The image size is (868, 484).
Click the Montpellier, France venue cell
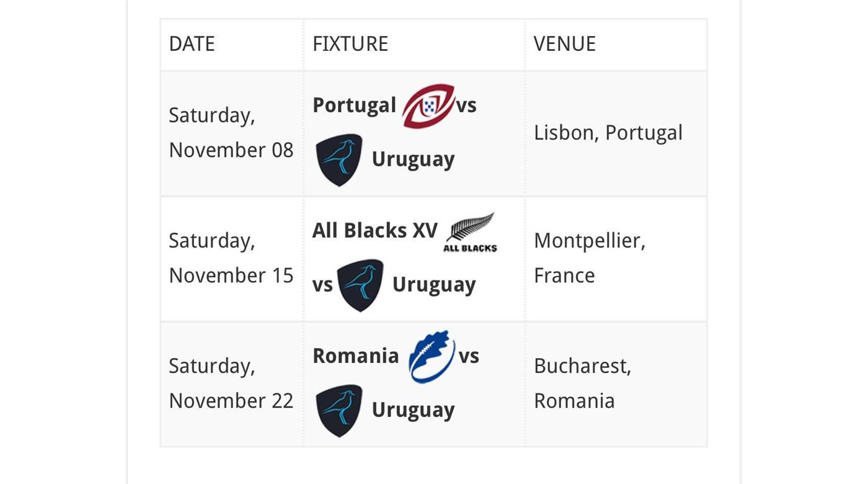[589, 258]
